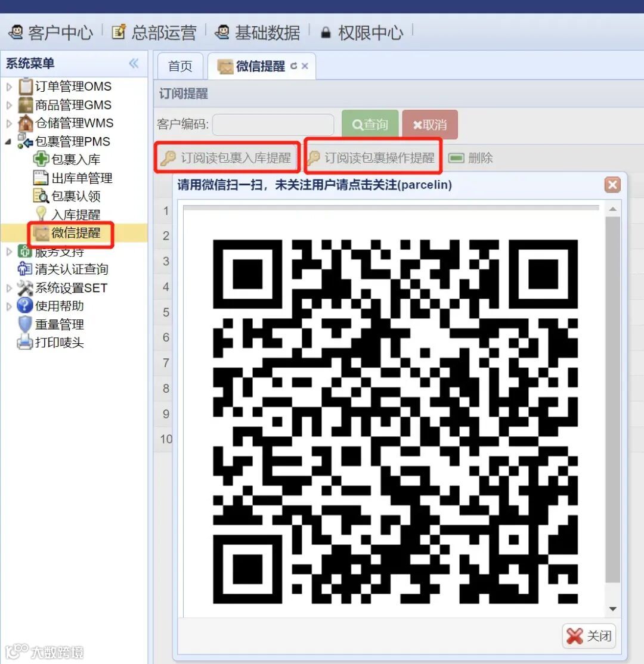This screenshot has width=644, height=664.
Task: Click the 服务支持 green icon
Action: pos(25,252)
